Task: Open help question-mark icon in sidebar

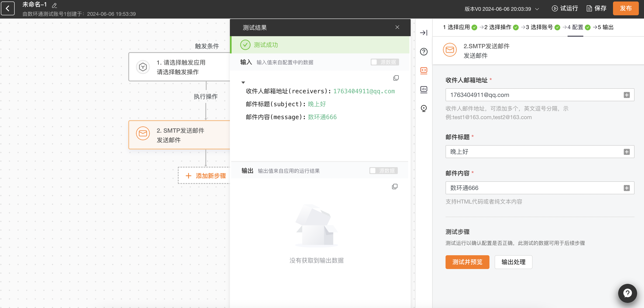Action: coord(424,51)
